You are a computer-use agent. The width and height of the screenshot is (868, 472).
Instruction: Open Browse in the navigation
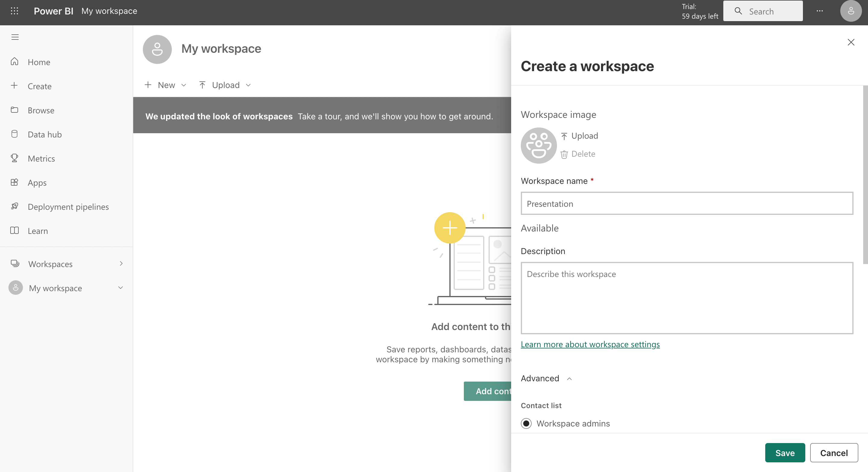[41, 110]
